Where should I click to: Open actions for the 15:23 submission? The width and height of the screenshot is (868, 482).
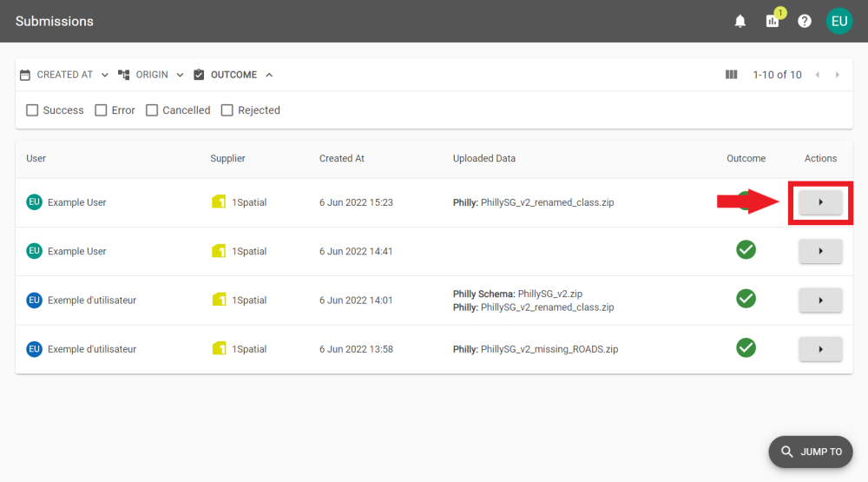[x=820, y=202]
